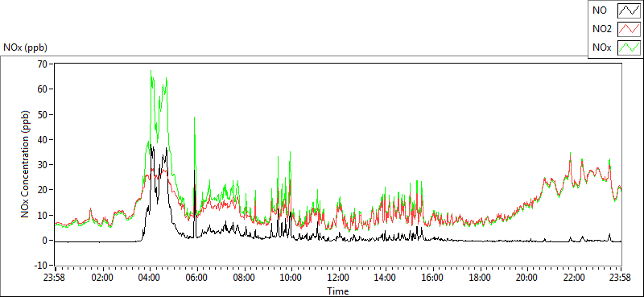Click the Time X-axis title

337,291
